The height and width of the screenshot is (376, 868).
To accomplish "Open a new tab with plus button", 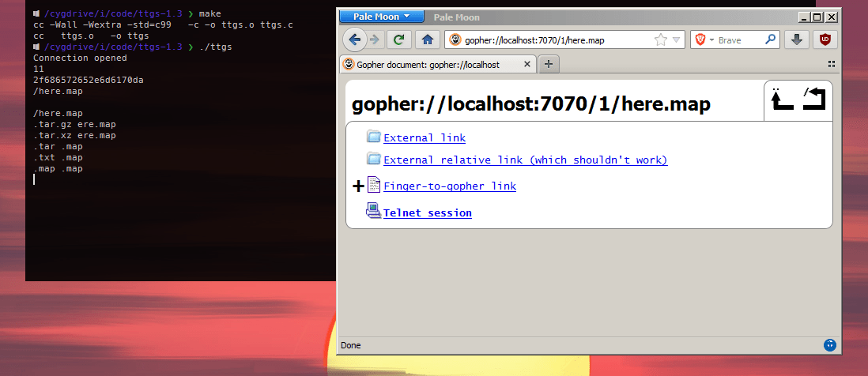I will click(548, 64).
